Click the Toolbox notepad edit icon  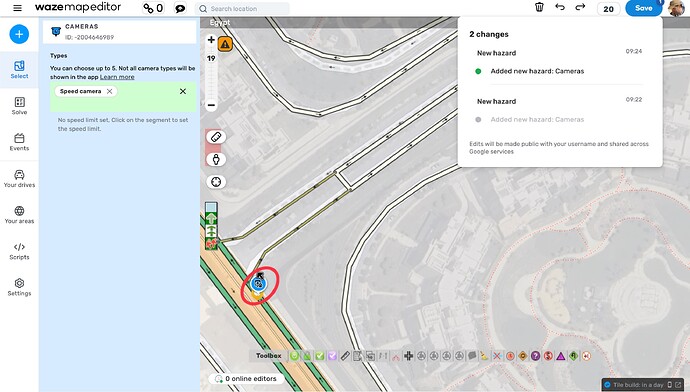click(358, 356)
